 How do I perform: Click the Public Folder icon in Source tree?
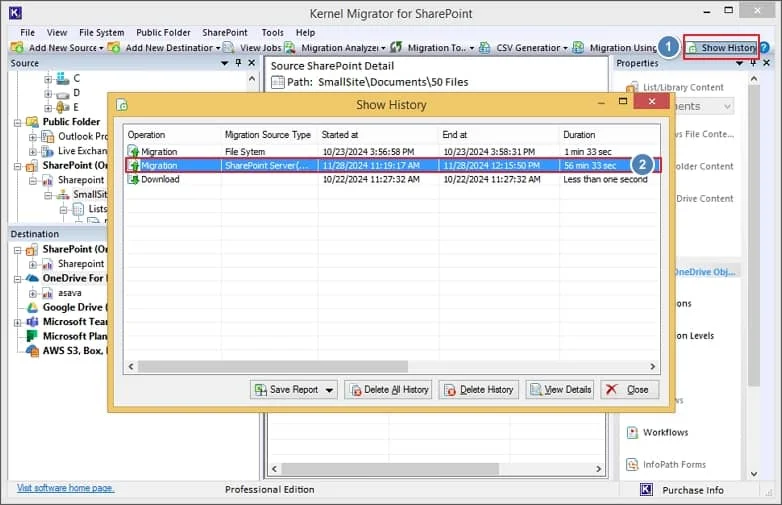(32, 122)
